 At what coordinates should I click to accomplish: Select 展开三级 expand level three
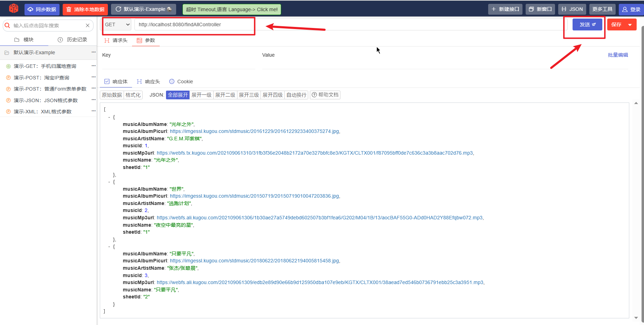[249, 95]
